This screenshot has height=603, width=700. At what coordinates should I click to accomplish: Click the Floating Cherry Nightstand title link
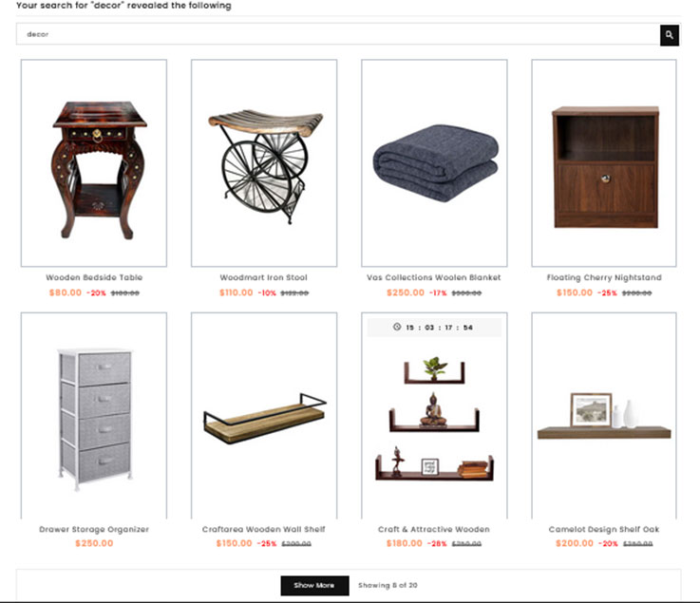pos(604,277)
